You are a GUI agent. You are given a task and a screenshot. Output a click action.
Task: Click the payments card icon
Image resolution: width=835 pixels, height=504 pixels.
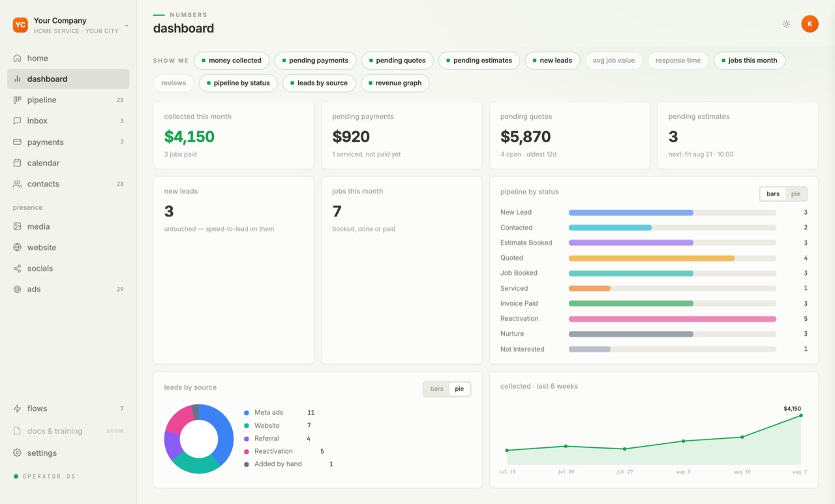point(17,142)
